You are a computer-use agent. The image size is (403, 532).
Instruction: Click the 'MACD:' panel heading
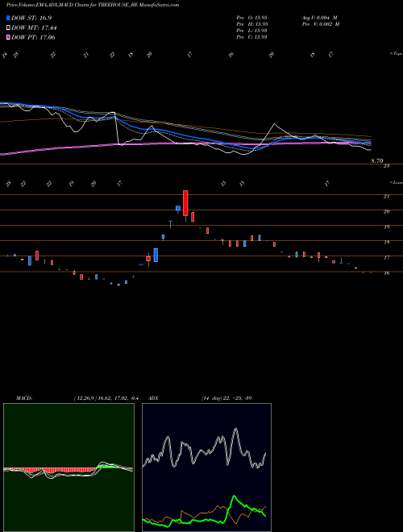point(24,398)
